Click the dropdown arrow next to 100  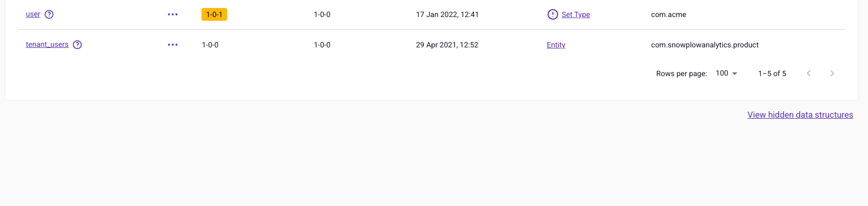tap(735, 73)
